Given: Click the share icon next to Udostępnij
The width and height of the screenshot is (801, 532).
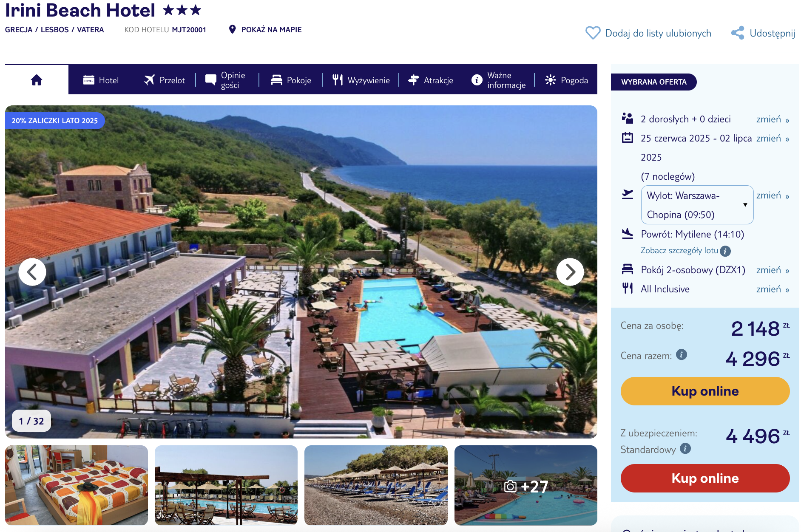Looking at the screenshot, I should [738, 33].
